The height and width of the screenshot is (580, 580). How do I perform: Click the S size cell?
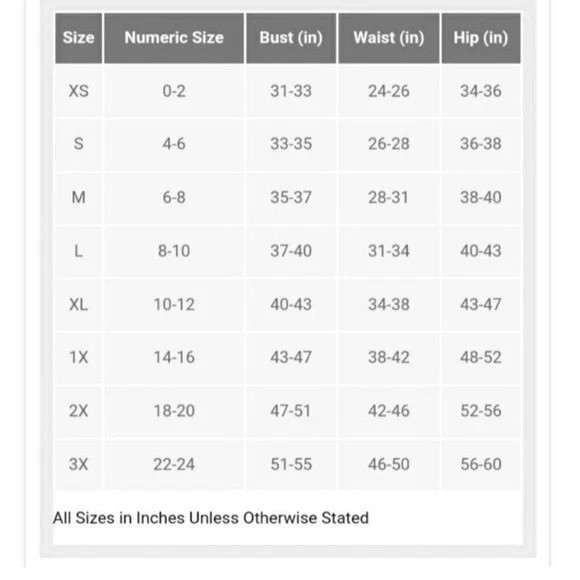point(78,144)
